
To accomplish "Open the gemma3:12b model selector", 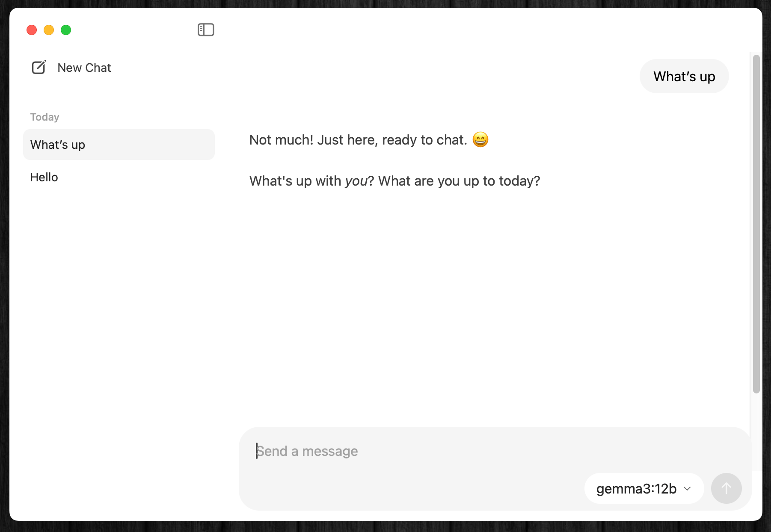I will point(636,488).
